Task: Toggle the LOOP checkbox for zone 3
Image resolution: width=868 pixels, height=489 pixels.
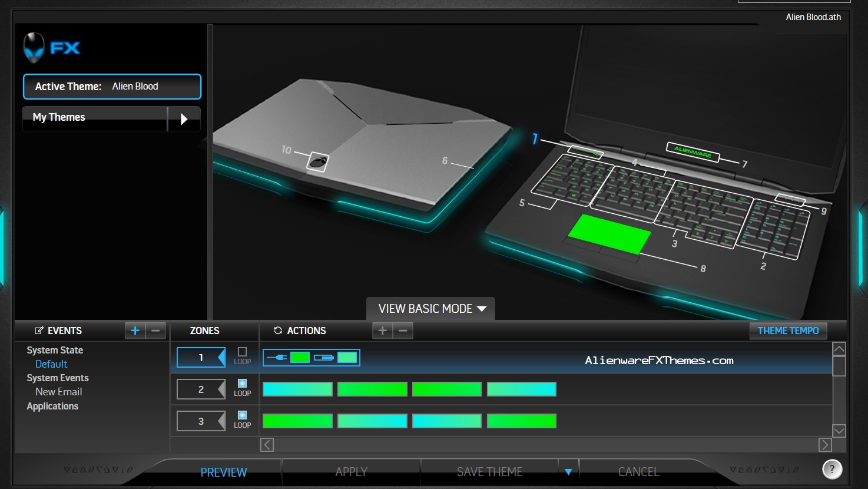Action: click(x=242, y=415)
